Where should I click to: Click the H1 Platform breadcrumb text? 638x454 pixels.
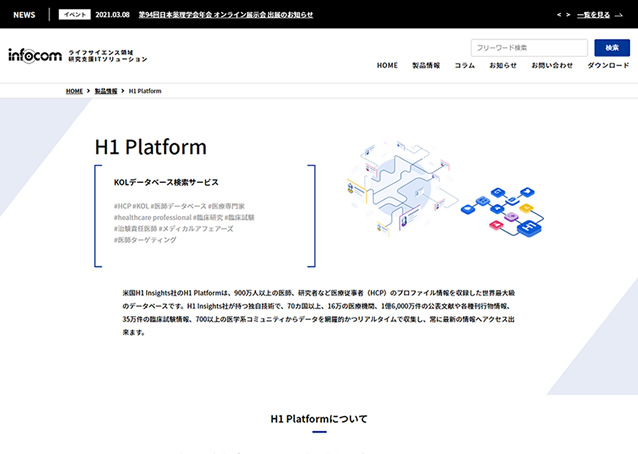(145, 91)
